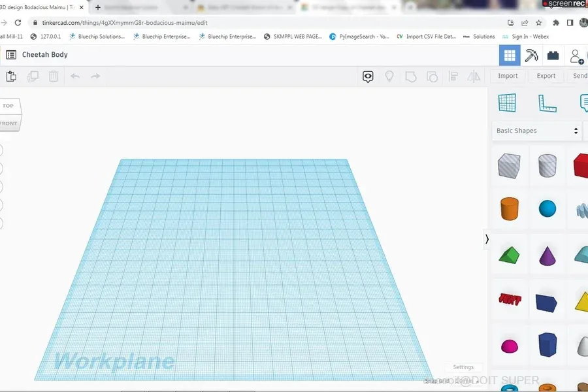Click the share page icon in address bar
The height and width of the screenshot is (392, 588).
[525, 23]
